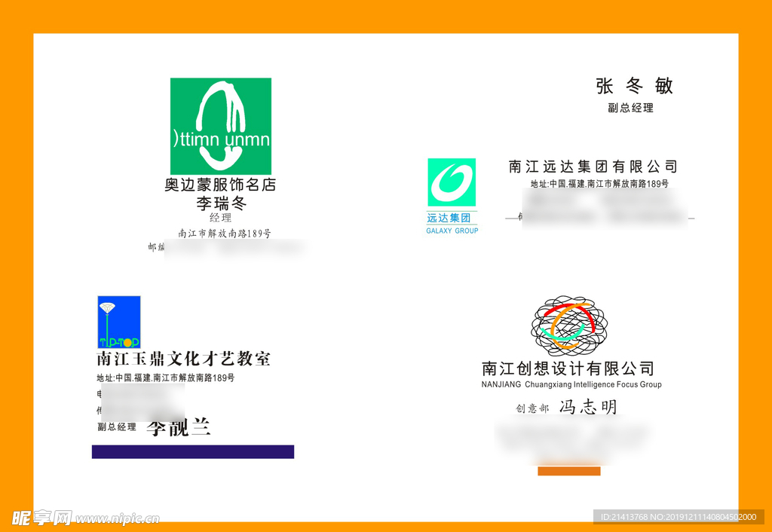Viewport: 772px width, 532px height.
Task: Select the GALAXY GROUP English caption
Action: (x=452, y=231)
